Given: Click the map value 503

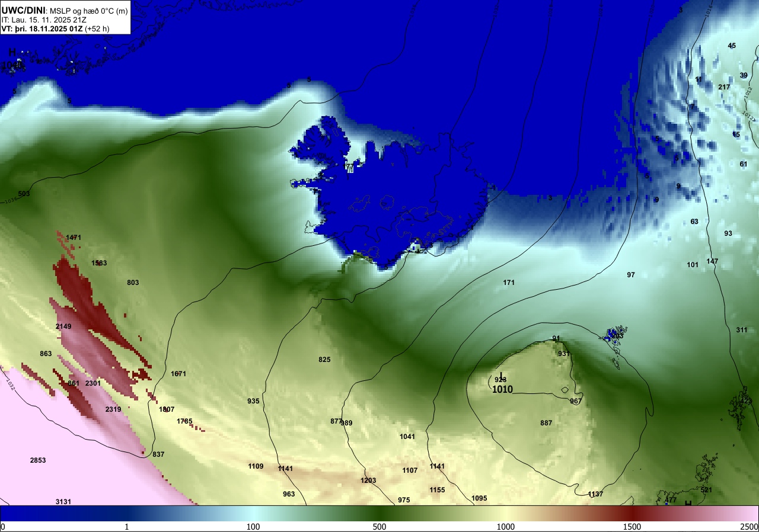Looking at the screenshot, I should click(24, 194).
